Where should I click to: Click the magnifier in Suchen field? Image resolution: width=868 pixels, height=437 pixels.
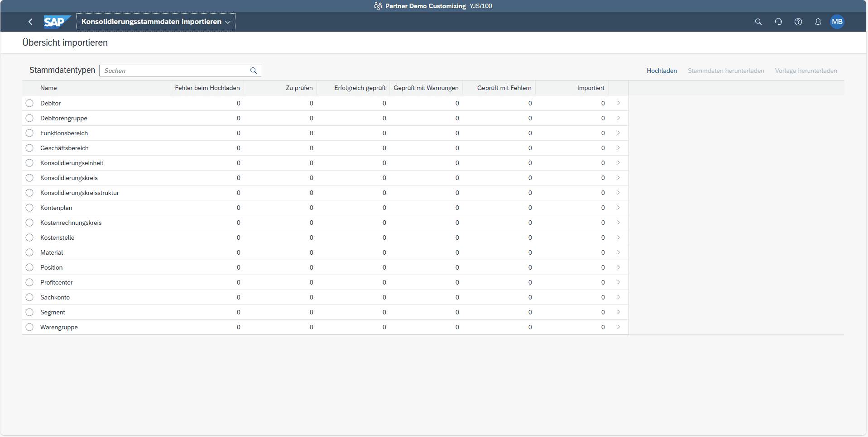(254, 71)
